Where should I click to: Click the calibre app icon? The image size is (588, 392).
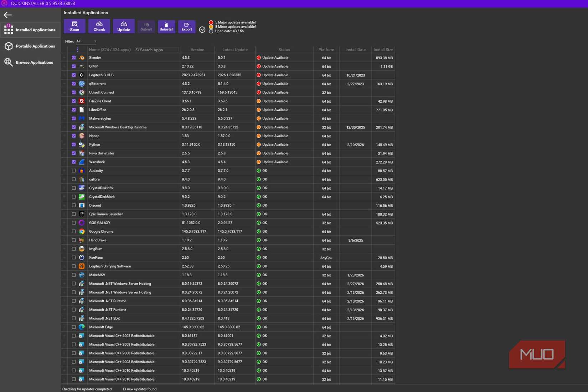(x=82, y=179)
